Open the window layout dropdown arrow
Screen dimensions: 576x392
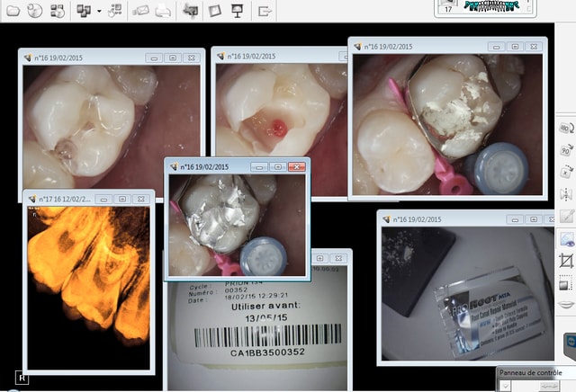[x=96, y=11]
